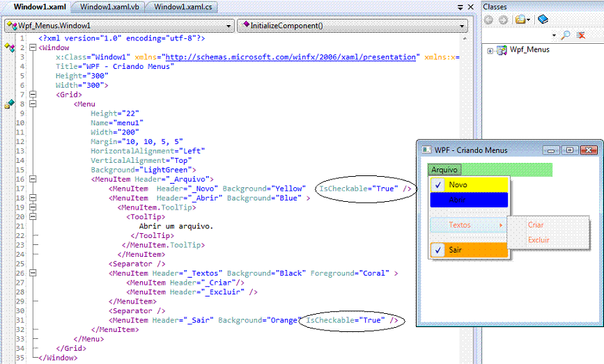
Task: Click the back navigation arrow in Classes panel
Action: [x=488, y=19]
